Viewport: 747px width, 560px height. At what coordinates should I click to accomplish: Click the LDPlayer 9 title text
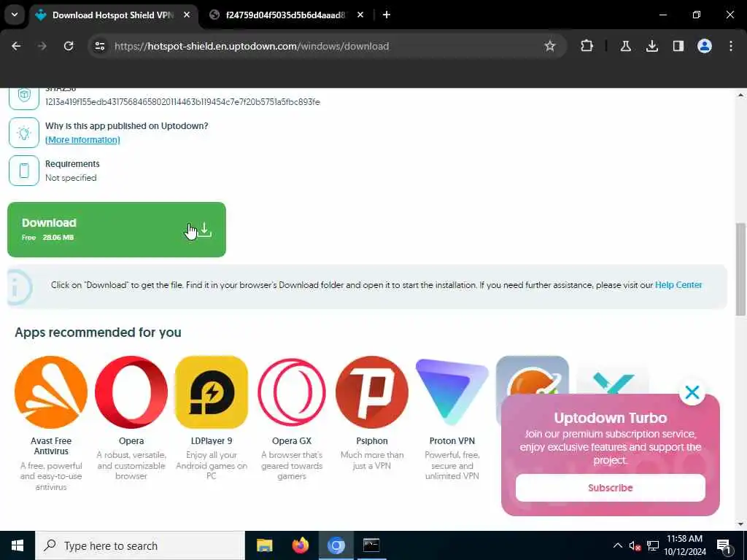pyautogui.click(x=212, y=441)
